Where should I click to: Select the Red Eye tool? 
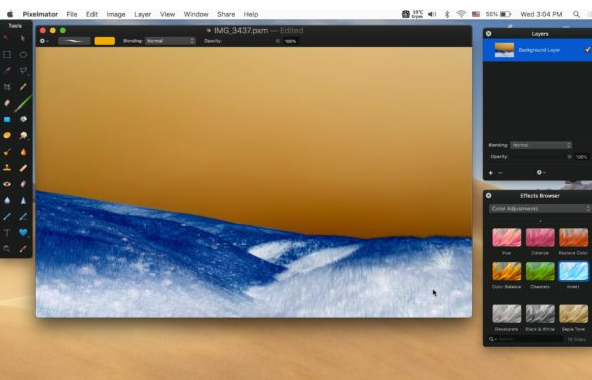(7, 184)
